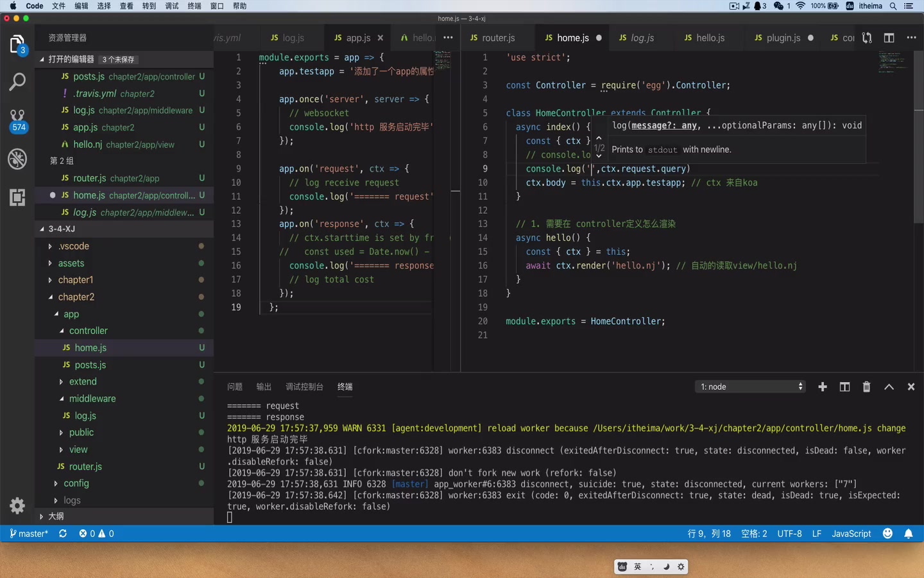Split the terminal pane
This screenshot has width=924, height=578.
coord(844,387)
